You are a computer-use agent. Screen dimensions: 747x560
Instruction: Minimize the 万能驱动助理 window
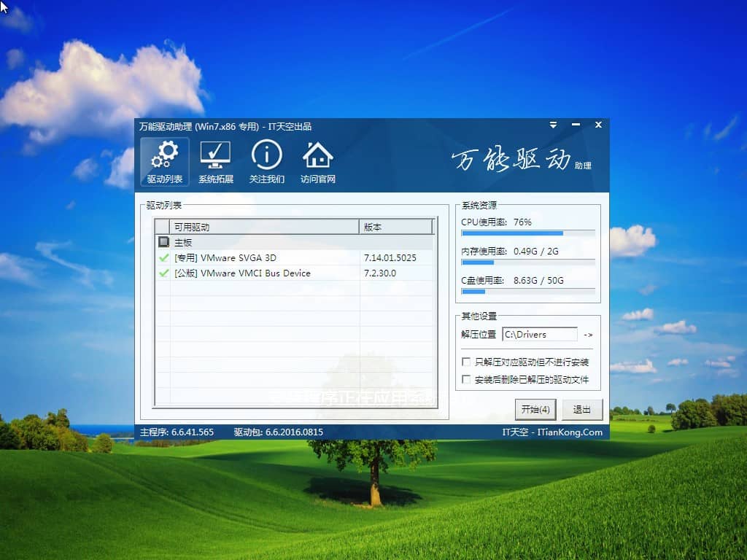click(576, 125)
